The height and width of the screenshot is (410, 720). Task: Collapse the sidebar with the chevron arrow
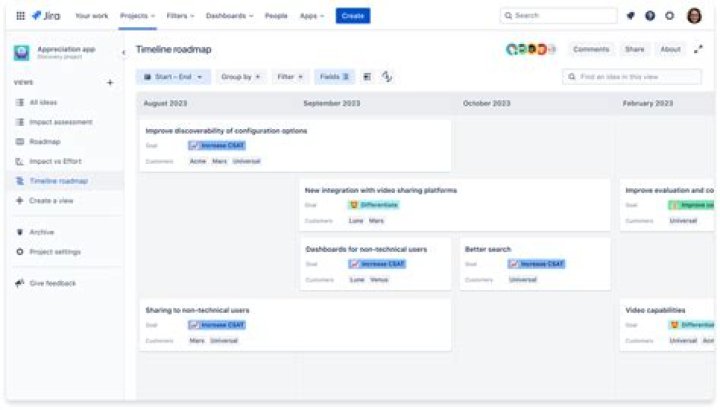[124, 52]
